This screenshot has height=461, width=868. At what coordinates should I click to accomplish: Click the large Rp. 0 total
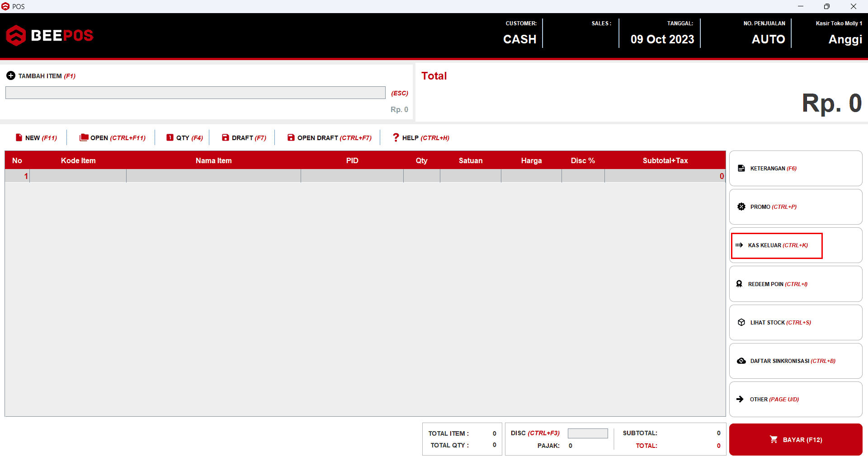pyautogui.click(x=832, y=103)
